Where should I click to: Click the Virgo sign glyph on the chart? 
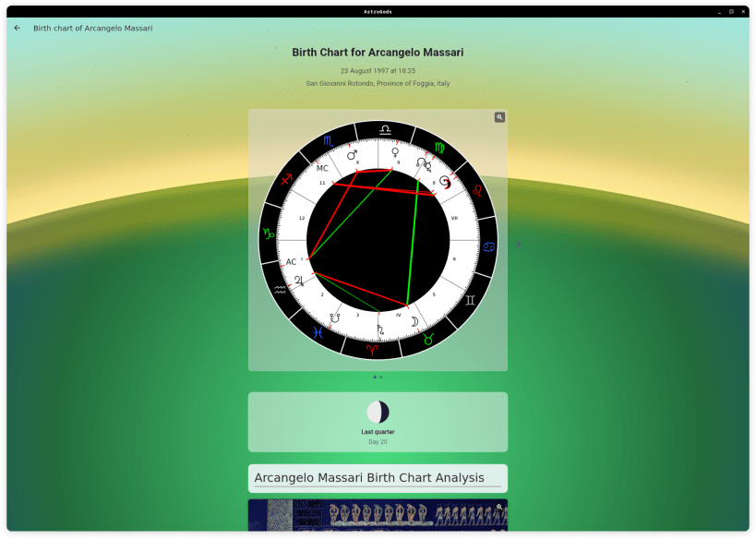point(439,148)
